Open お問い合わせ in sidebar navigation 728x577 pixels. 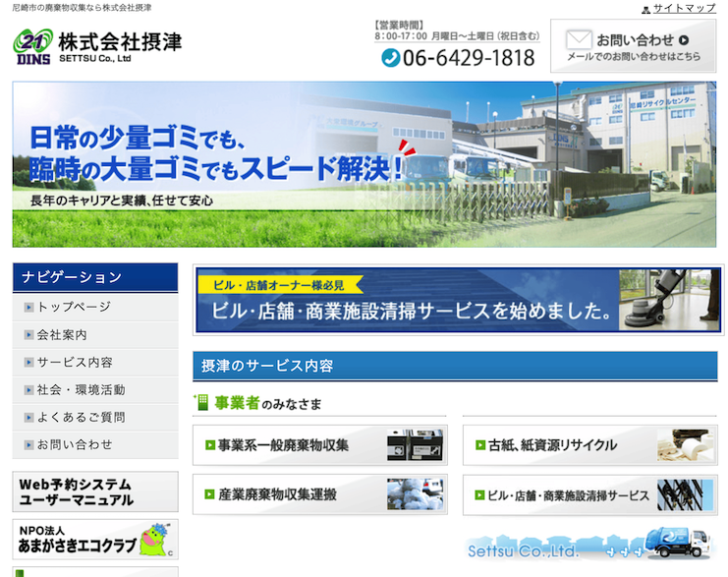pyautogui.click(x=95, y=444)
